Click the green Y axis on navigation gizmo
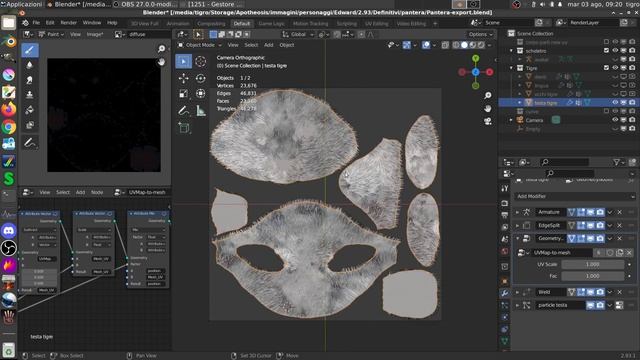Viewport: 640px width, 360px height. (476, 59)
